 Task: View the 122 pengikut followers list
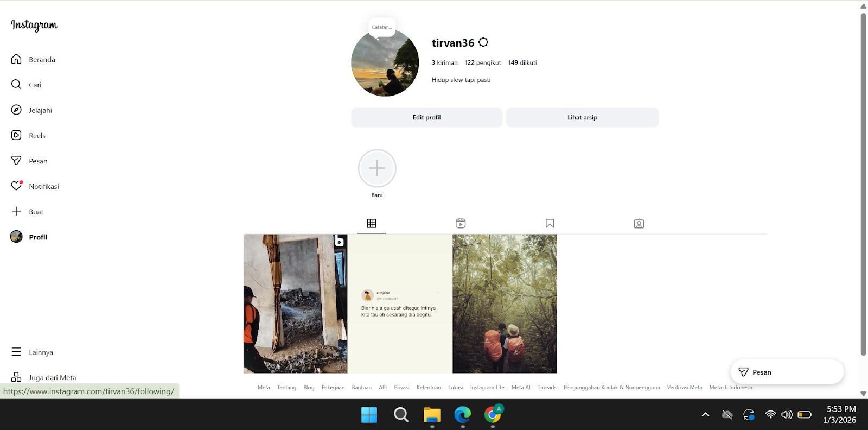483,63
